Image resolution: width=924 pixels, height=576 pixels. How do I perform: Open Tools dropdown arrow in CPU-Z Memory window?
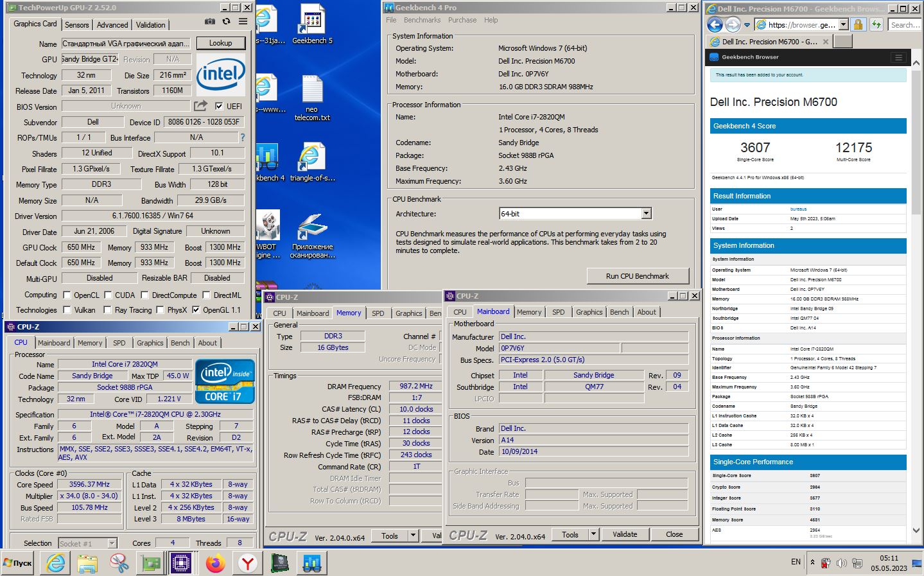coord(413,536)
